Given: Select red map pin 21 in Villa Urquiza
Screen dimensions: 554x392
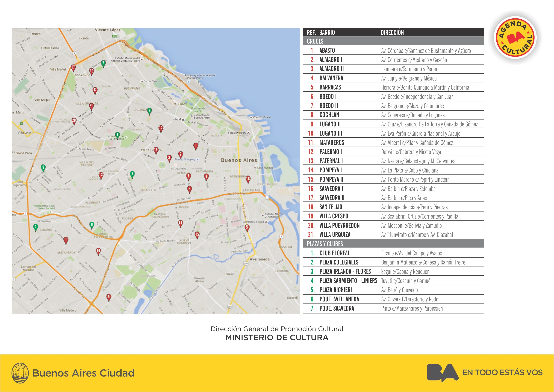Looking at the screenshot, I should (91, 107).
